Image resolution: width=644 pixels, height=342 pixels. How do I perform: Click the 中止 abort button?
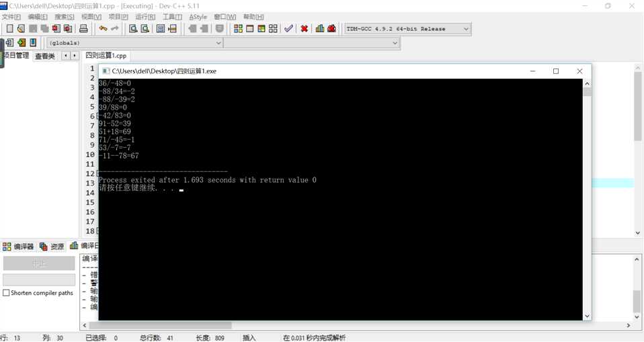pos(39,263)
